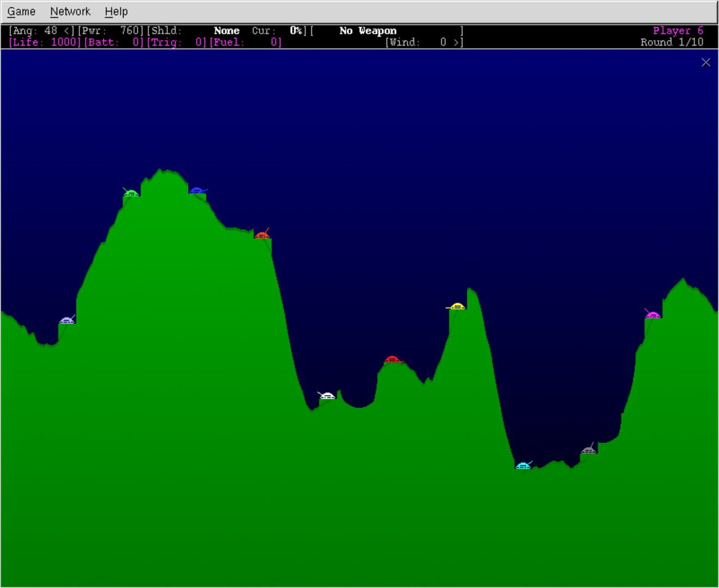Click the lavender tank on the left slope
Image resolution: width=719 pixels, height=588 pixels.
[x=66, y=321]
